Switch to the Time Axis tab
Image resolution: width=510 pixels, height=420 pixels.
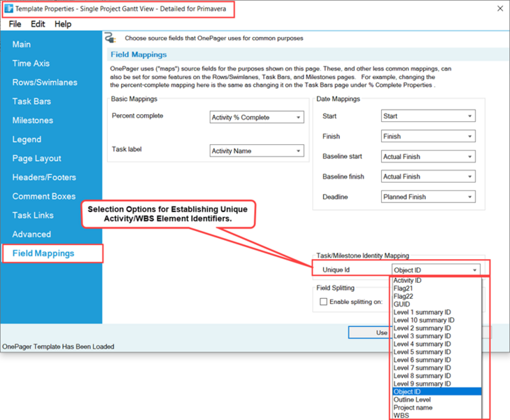pyautogui.click(x=31, y=64)
